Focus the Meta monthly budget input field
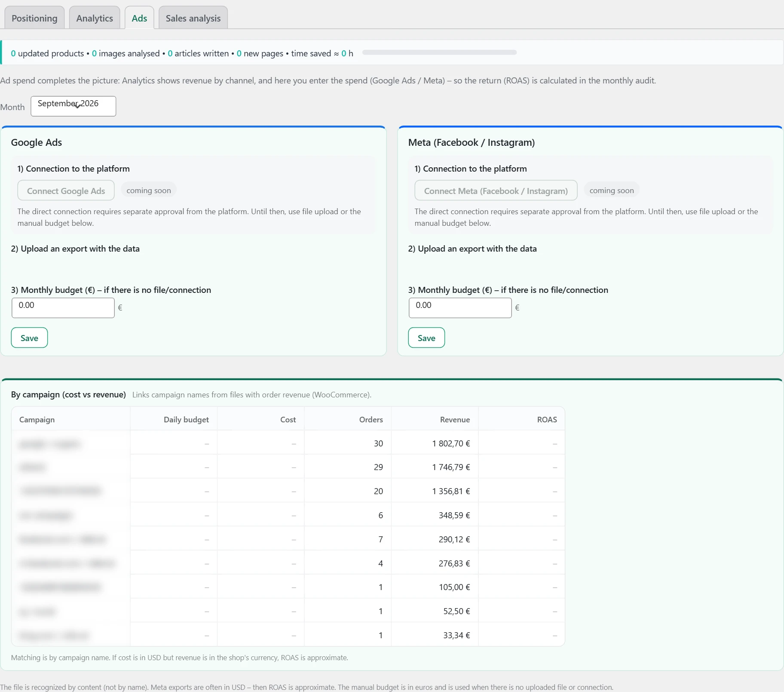Image resolution: width=784 pixels, height=692 pixels. click(460, 308)
